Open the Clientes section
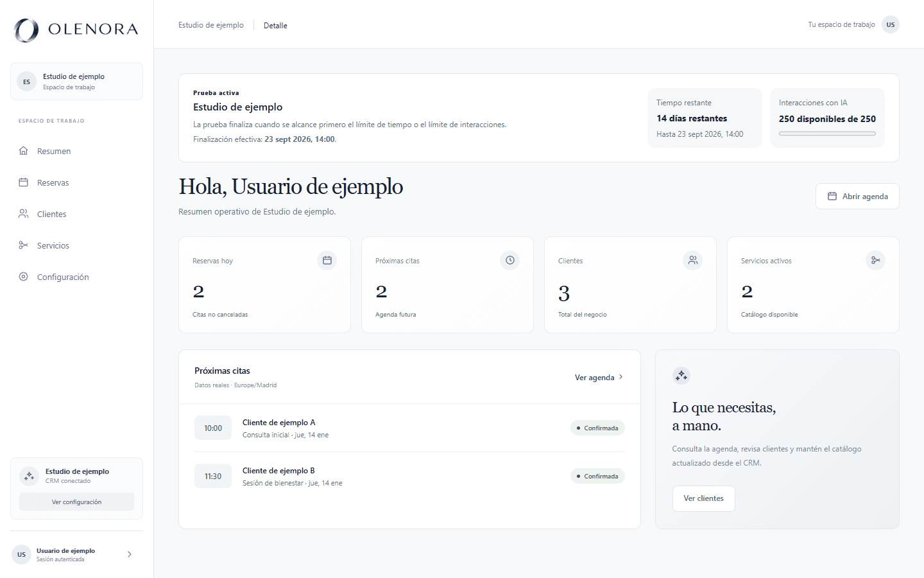 pos(77,214)
